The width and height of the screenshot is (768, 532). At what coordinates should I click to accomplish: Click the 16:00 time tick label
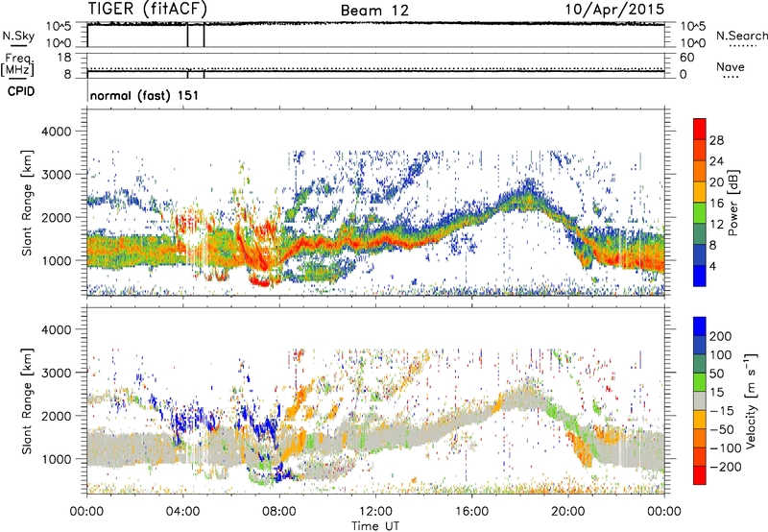[x=471, y=512]
